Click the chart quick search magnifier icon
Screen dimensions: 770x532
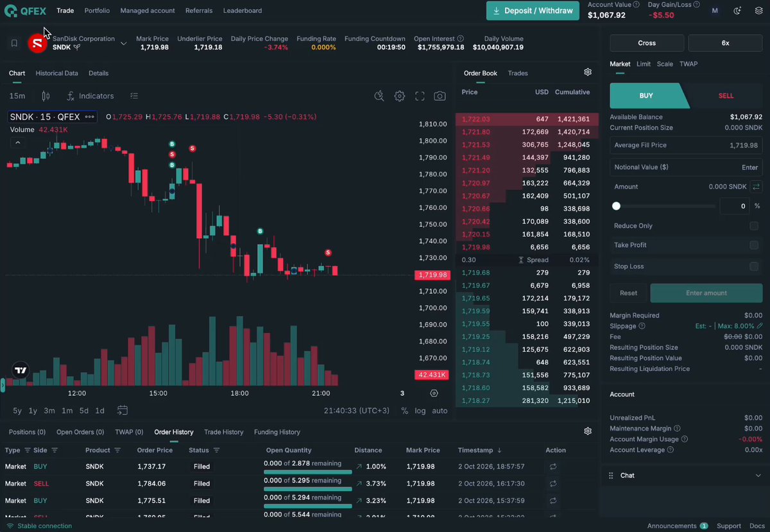point(379,96)
